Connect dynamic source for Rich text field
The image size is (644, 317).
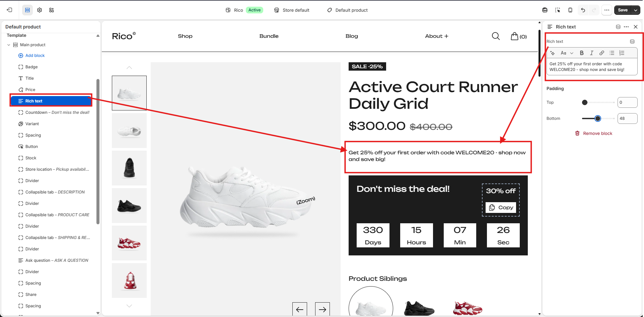point(632,42)
